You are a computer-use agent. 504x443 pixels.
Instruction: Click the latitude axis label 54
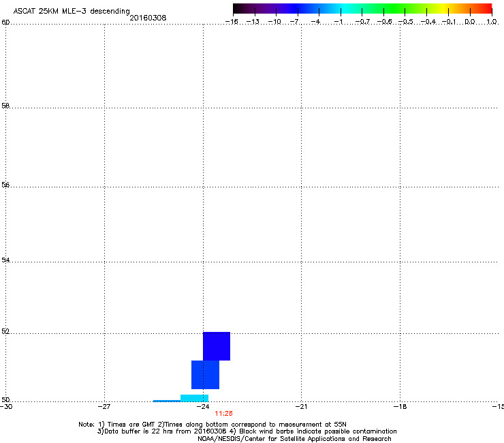point(5,260)
